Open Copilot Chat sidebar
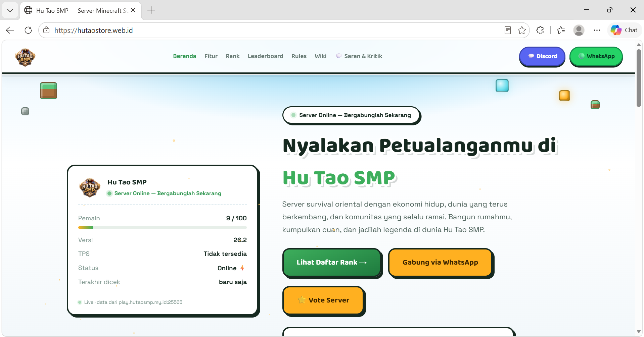Viewport: 644px width, 337px height. point(624,30)
